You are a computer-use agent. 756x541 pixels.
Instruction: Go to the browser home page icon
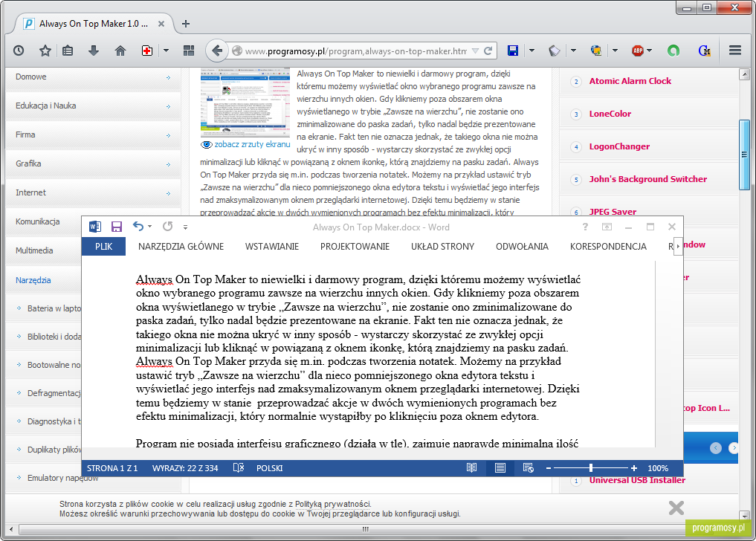[120, 50]
